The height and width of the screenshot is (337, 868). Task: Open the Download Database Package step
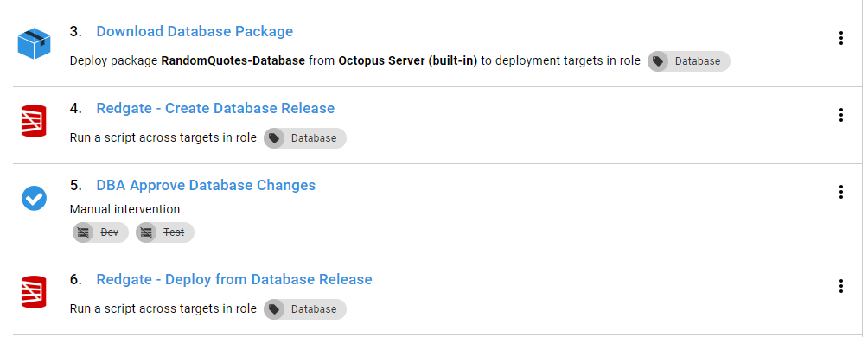pos(195,32)
